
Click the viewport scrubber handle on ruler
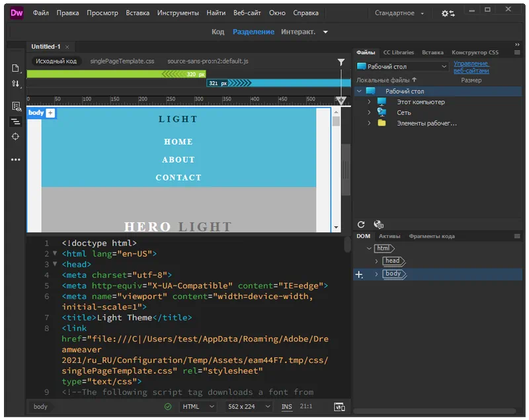(x=341, y=100)
